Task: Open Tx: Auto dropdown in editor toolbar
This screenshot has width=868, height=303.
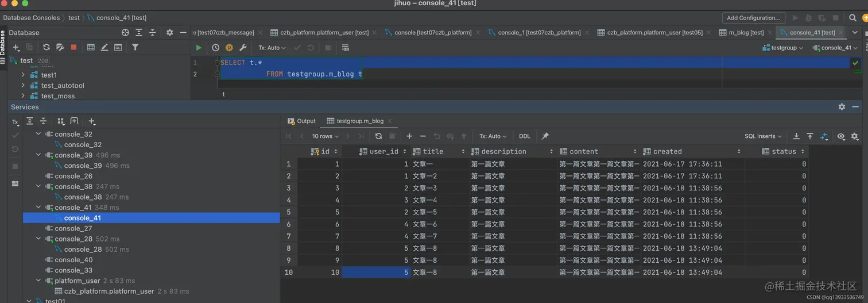Action: coord(272,48)
